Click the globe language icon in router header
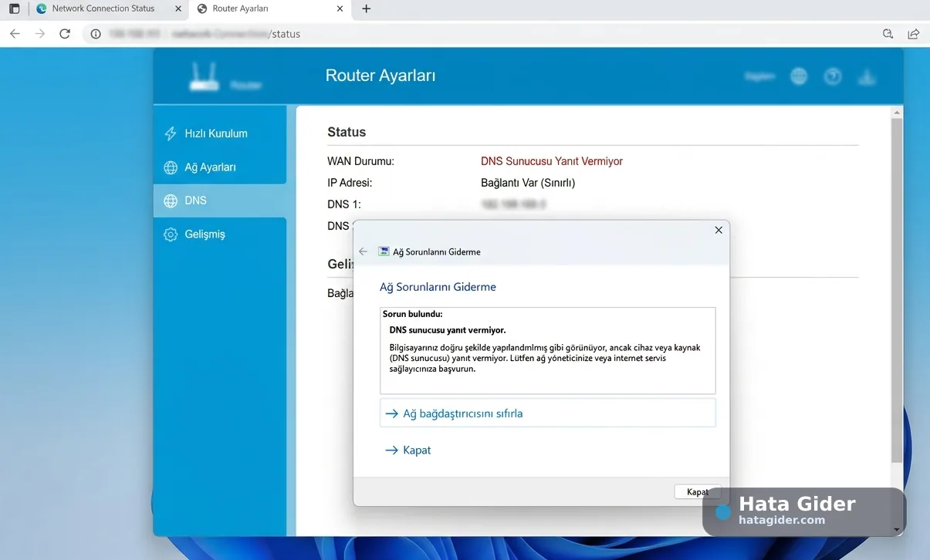The height and width of the screenshot is (560, 930). point(799,76)
